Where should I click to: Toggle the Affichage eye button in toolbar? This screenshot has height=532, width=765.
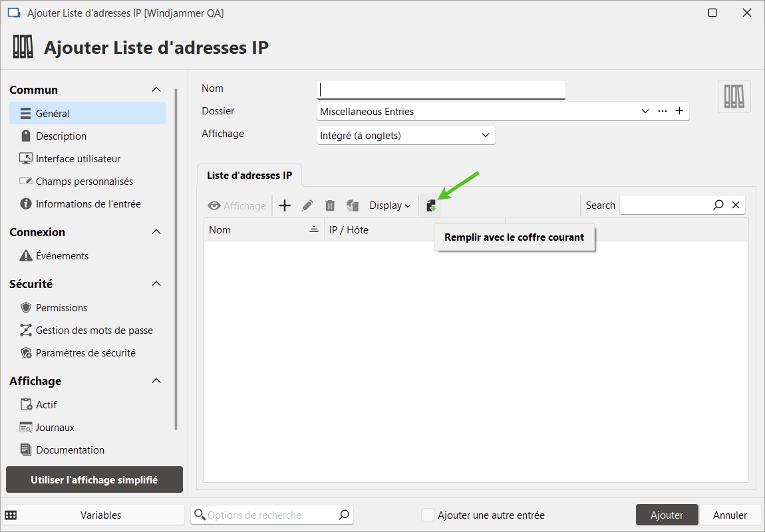tap(237, 205)
